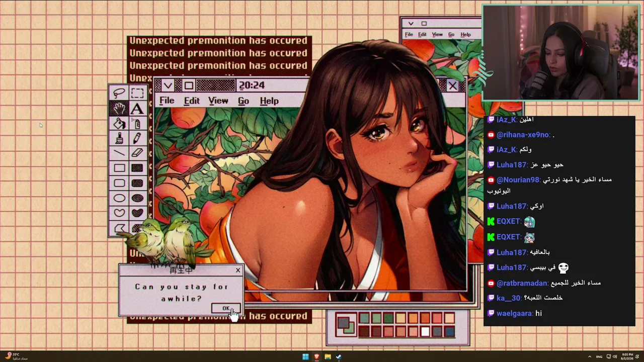Open the Help menu in front window
644x362 pixels.
269,101
